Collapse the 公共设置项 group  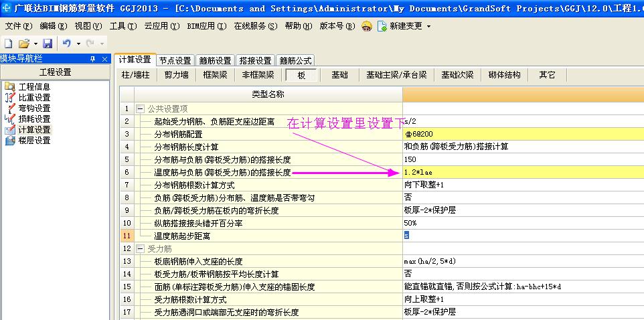click(x=141, y=109)
